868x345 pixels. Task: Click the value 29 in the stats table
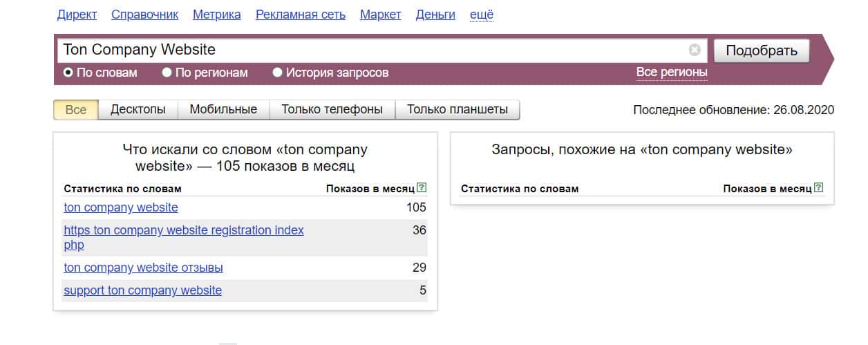coord(419,268)
